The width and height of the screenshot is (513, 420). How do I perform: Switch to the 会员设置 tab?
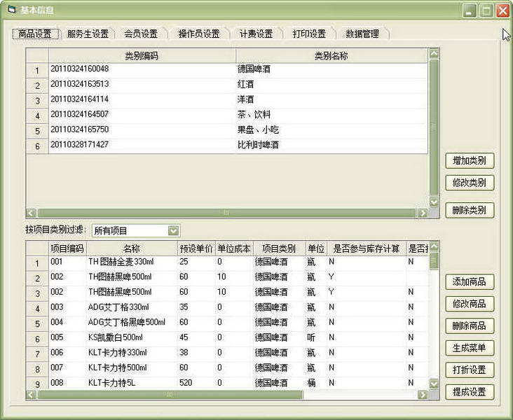click(141, 34)
